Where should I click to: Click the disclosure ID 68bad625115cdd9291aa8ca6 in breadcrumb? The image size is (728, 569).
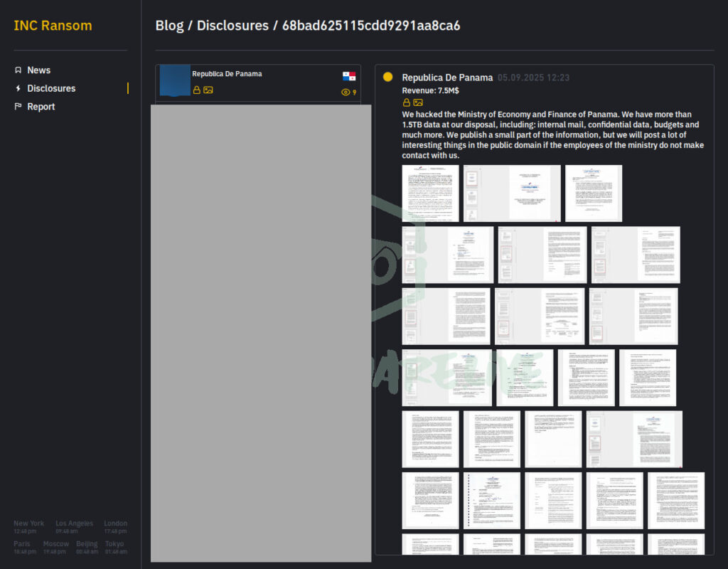371,26
